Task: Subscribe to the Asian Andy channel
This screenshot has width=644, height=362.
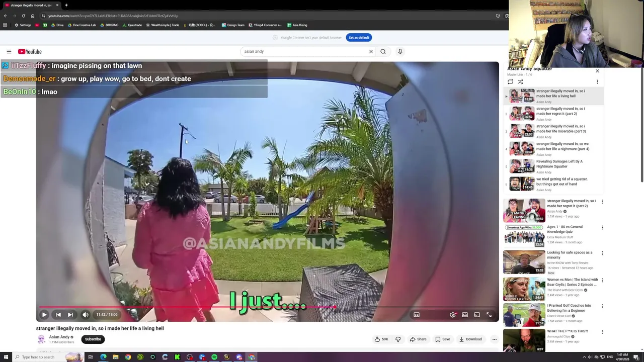Action: [93, 339]
